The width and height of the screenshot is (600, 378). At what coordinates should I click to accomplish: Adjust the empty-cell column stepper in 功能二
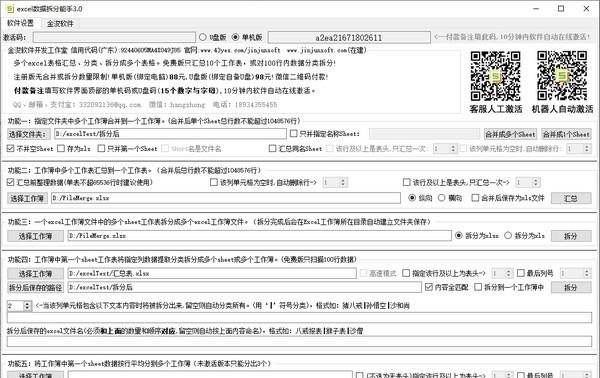coord(335,182)
